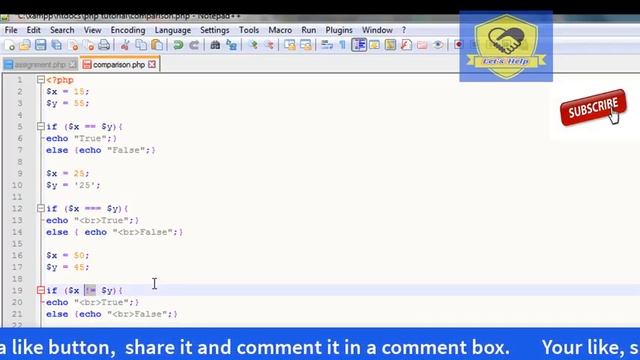Open the Encoding menu

point(128,30)
